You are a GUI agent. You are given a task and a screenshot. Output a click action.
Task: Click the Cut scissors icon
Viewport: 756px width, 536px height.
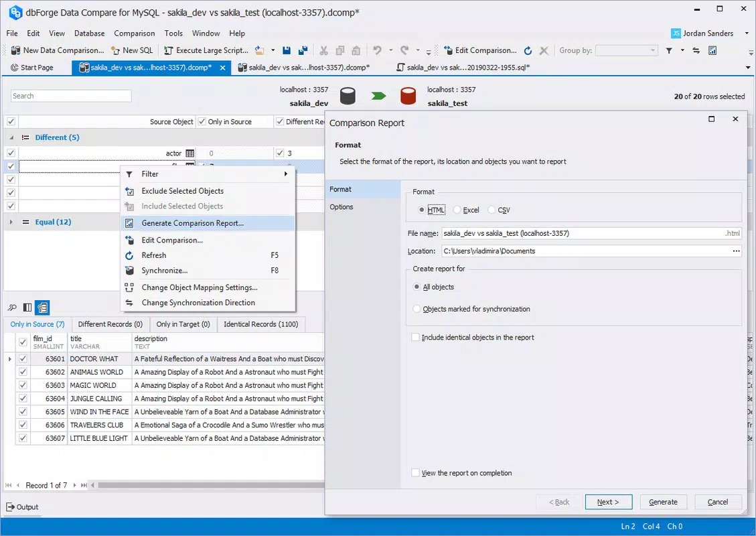[323, 50]
